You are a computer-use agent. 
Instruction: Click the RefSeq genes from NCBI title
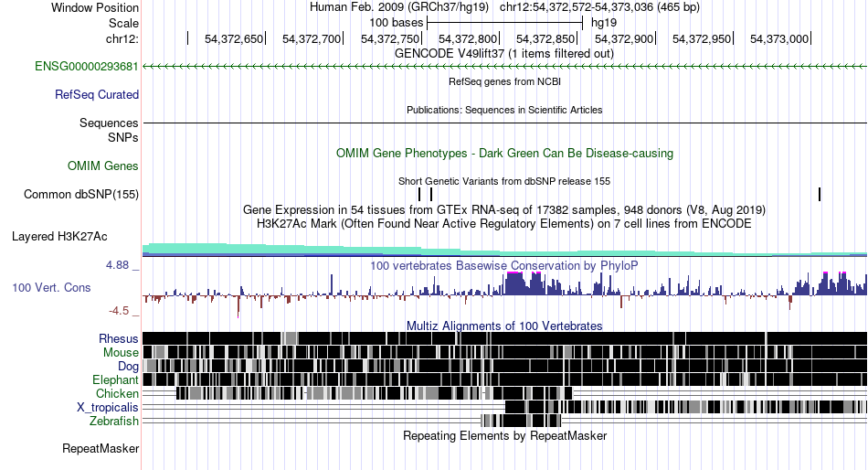(505, 81)
